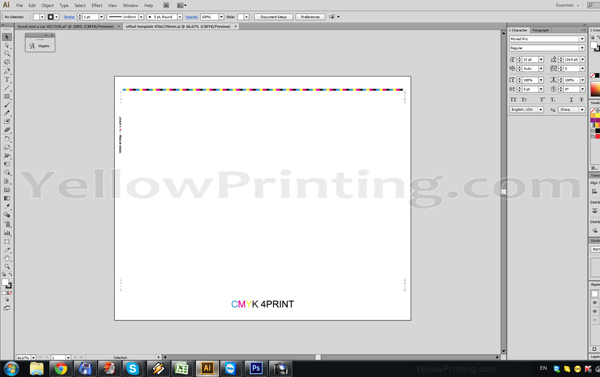Open Skype from taskbar
The image size is (600, 377).
click(132, 369)
